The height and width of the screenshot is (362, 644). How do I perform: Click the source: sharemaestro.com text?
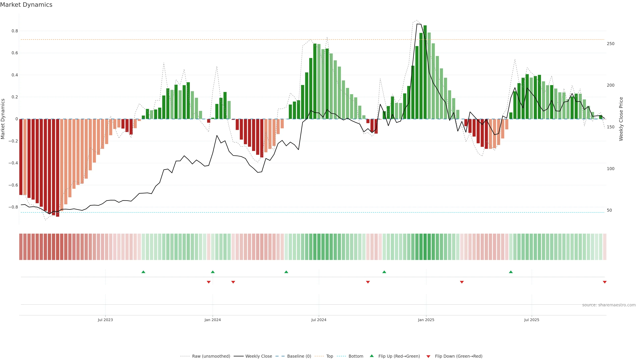pyautogui.click(x=609, y=305)
